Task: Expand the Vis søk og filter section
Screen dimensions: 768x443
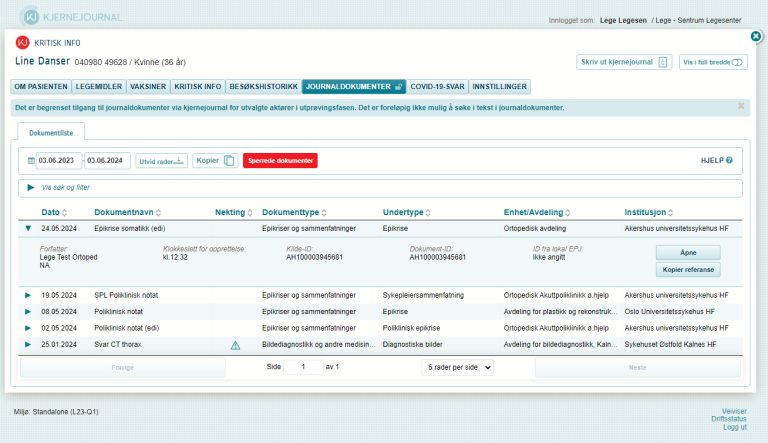Action: click(x=31, y=188)
